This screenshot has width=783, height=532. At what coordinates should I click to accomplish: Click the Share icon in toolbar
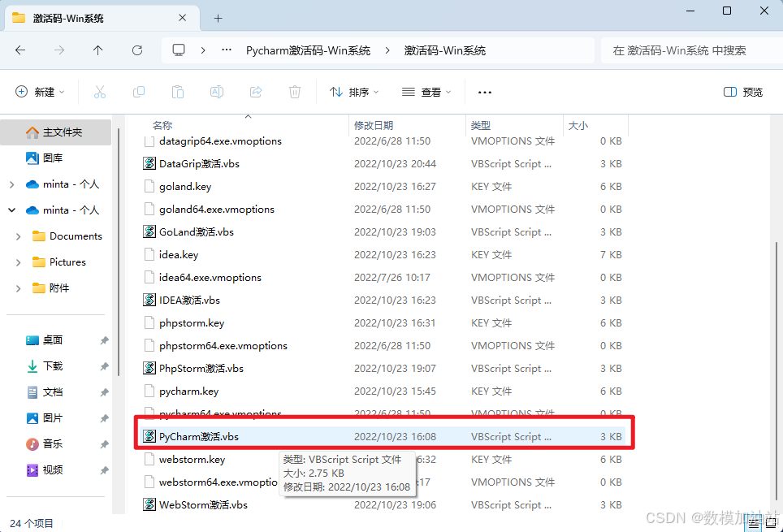click(x=256, y=92)
